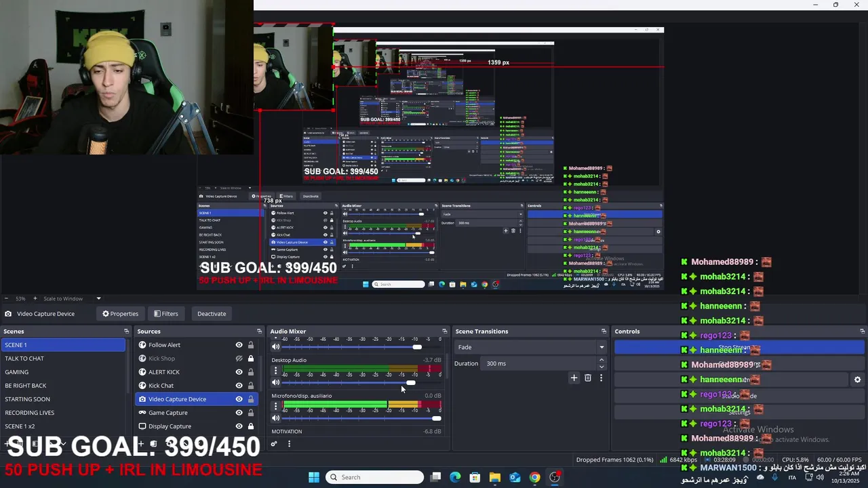Mute the Microfono/disp. ausiliario speaker icon
The image size is (868, 488).
click(276, 418)
